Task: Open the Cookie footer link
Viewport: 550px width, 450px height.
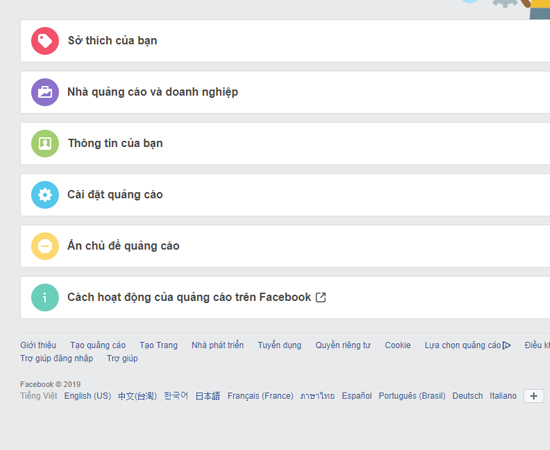Action: click(x=397, y=345)
